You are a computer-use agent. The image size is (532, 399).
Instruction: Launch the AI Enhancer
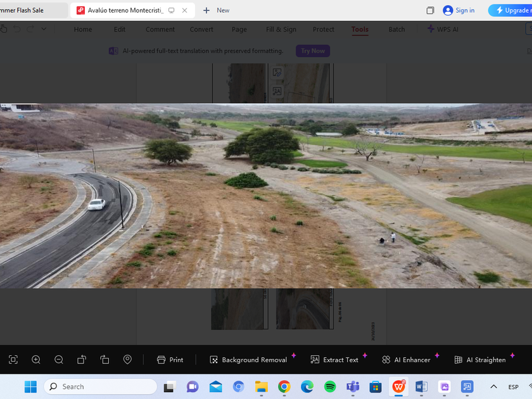(406, 360)
